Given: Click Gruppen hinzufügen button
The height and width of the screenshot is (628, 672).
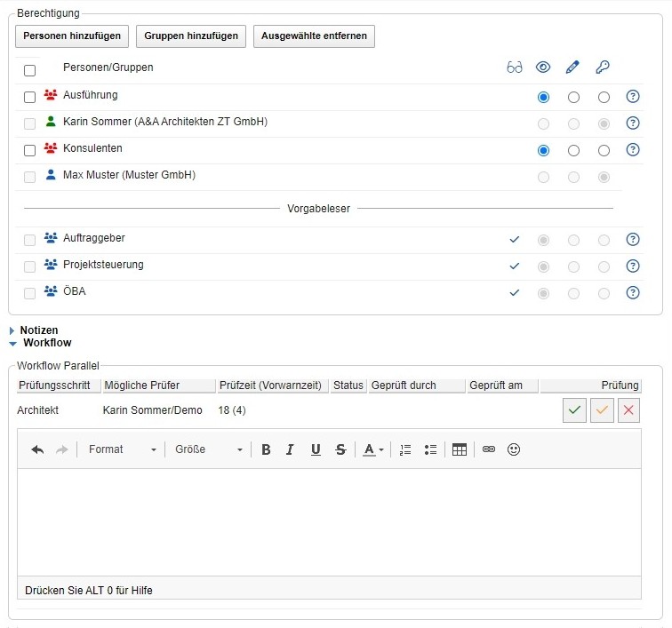Looking at the screenshot, I should [191, 36].
